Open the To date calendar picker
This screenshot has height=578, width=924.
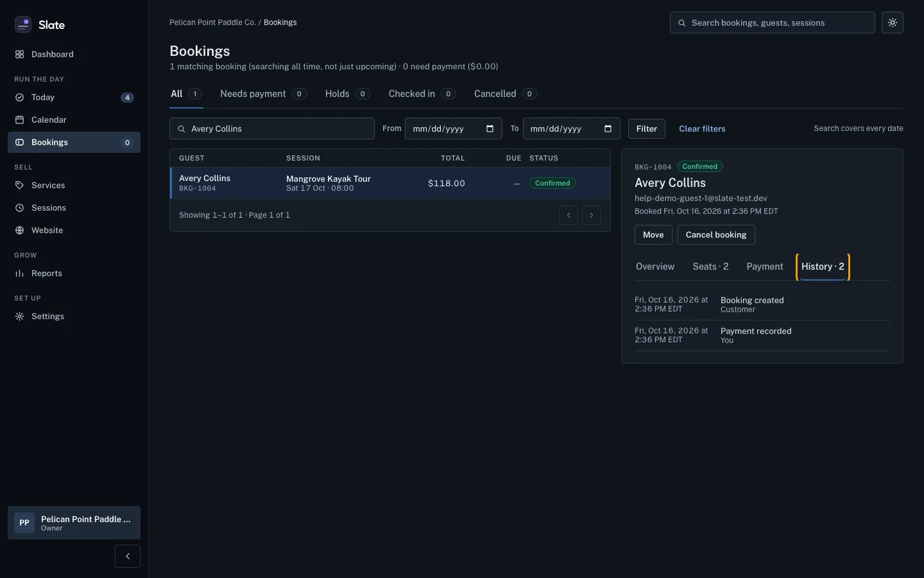(x=608, y=128)
